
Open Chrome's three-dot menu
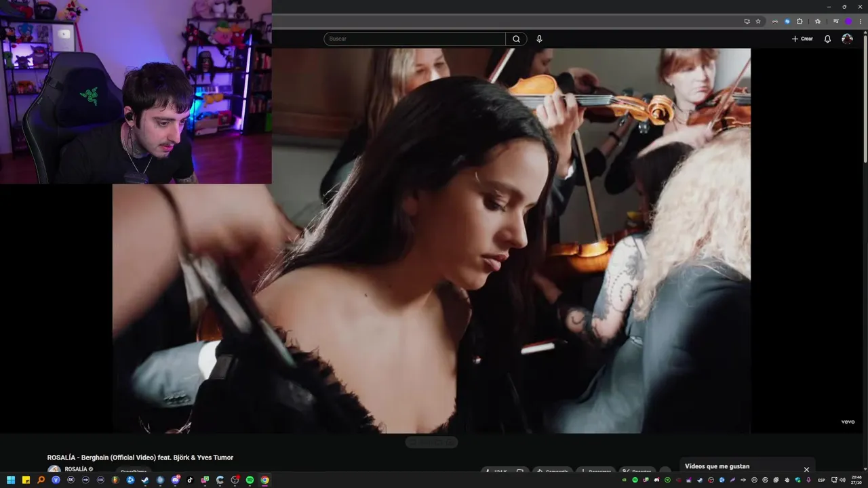tap(861, 21)
